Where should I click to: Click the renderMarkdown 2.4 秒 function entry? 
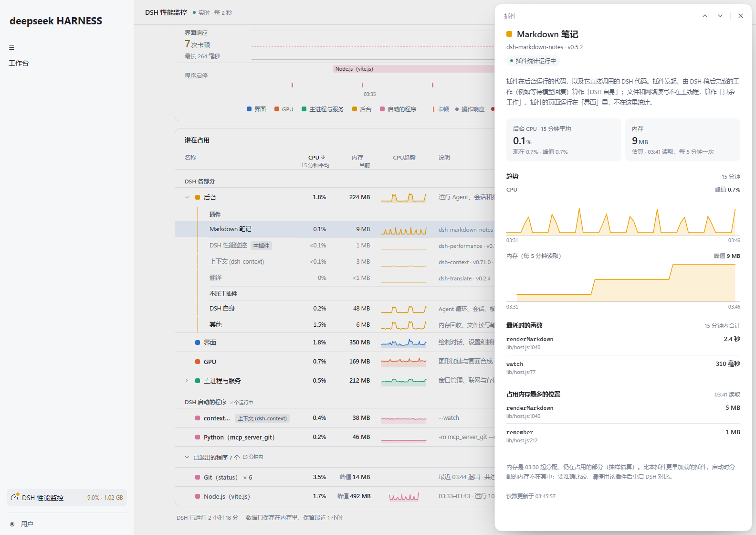(623, 343)
